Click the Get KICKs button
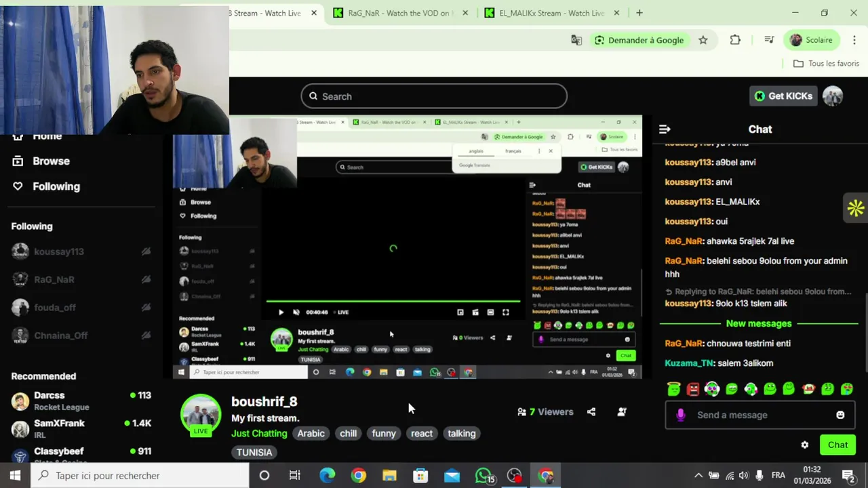 click(x=783, y=96)
